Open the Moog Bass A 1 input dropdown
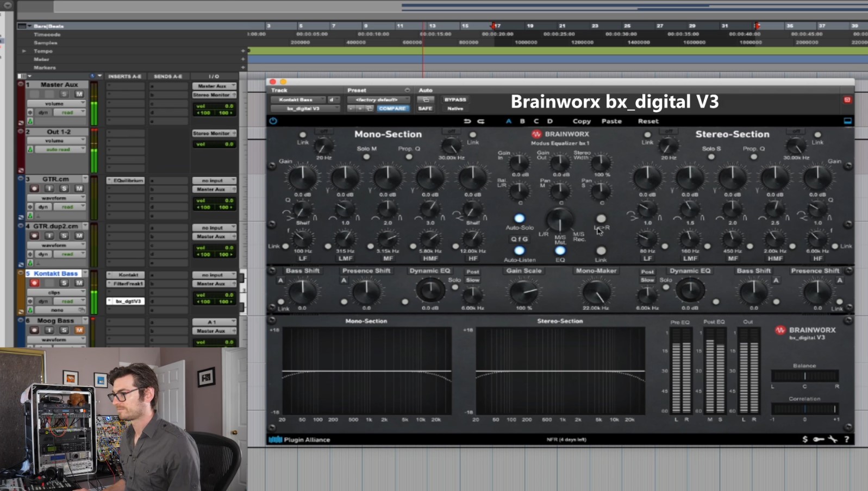Viewport: 868px width, 491px height. [214, 322]
